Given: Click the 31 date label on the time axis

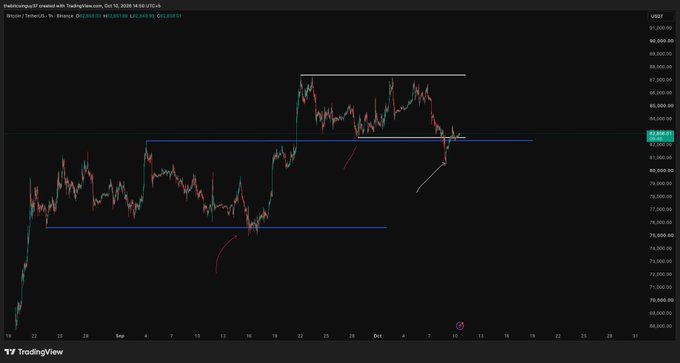Looking at the screenshot, I should pos(635,336).
